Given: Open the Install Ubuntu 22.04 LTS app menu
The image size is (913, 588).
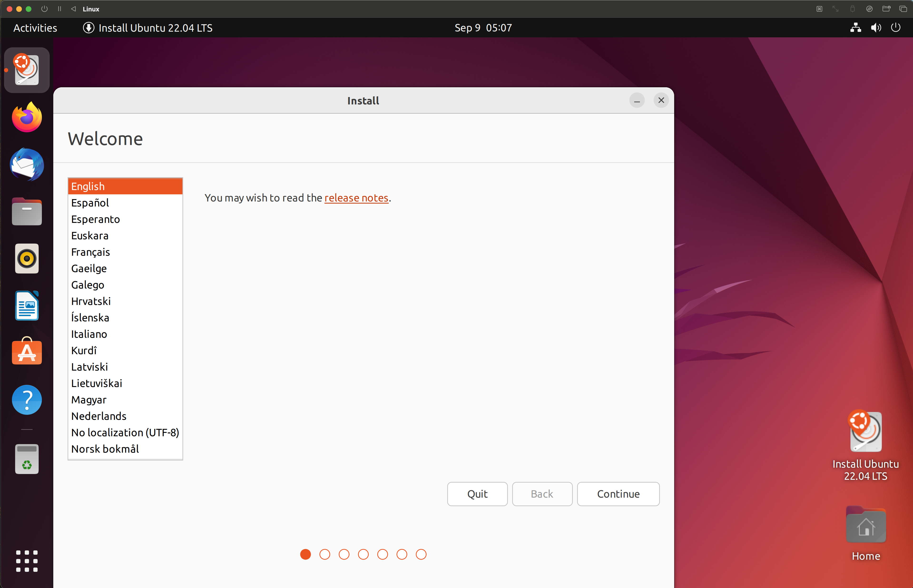Looking at the screenshot, I should (147, 28).
